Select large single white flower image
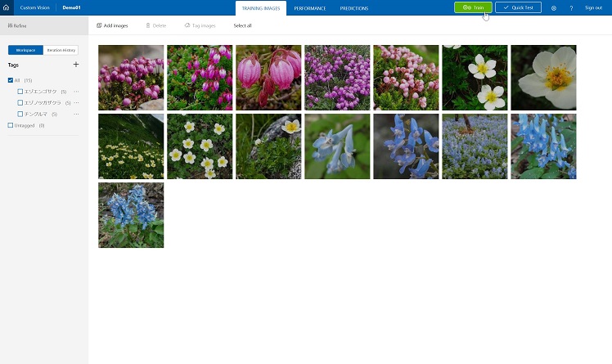Image resolution: width=612 pixels, height=364 pixels. pyautogui.click(x=543, y=78)
